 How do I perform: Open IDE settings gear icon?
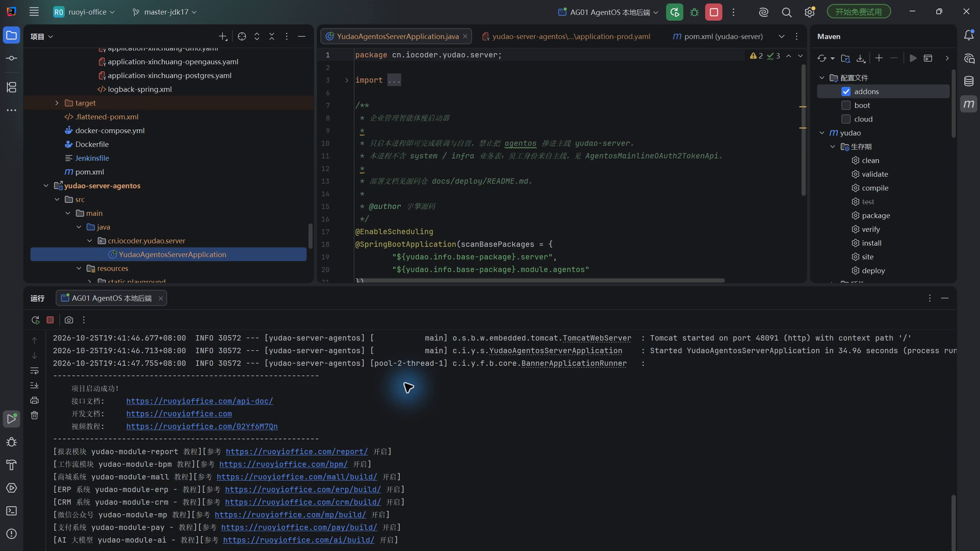[x=810, y=12]
